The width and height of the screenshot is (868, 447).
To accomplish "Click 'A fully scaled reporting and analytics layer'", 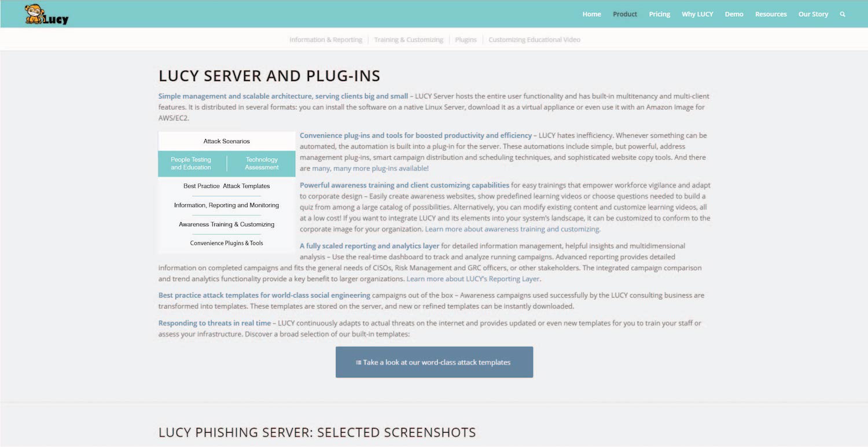I will pyautogui.click(x=369, y=246).
